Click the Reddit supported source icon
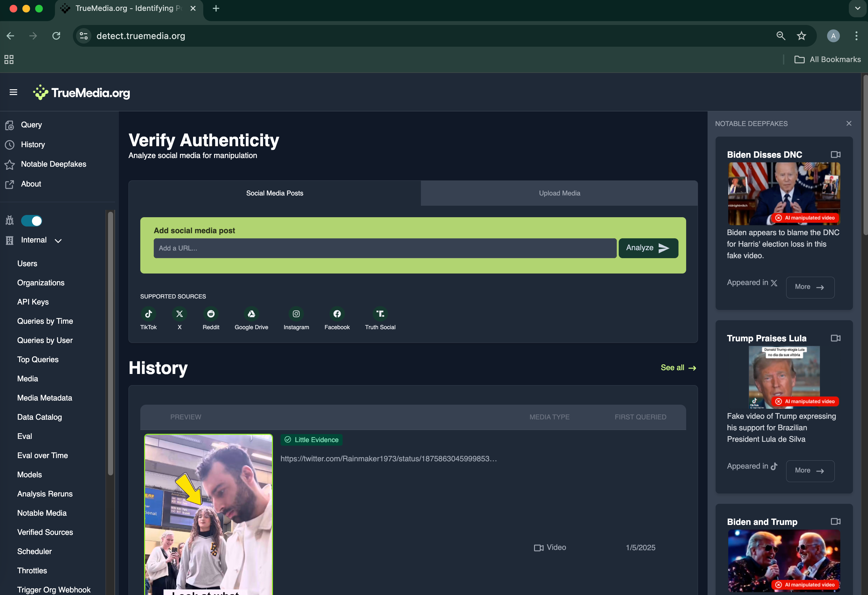The image size is (868, 595). click(211, 314)
